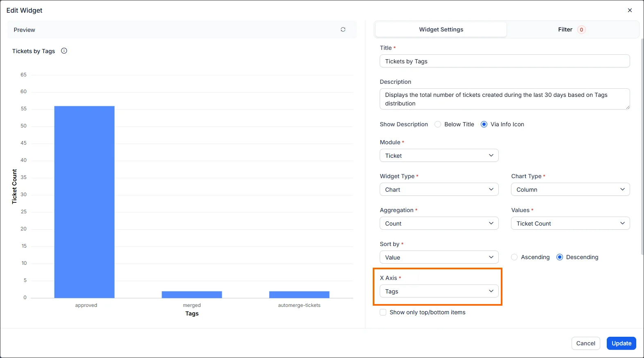The height and width of the screenshot is (358, 644).
Task: Click the approved bar in chart
Action: pyautogui.click(x=84, y=202)
